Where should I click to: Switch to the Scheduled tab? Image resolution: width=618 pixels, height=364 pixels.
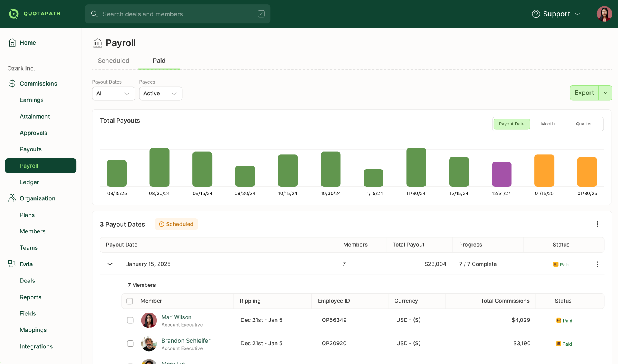click(x=114, y=61)
